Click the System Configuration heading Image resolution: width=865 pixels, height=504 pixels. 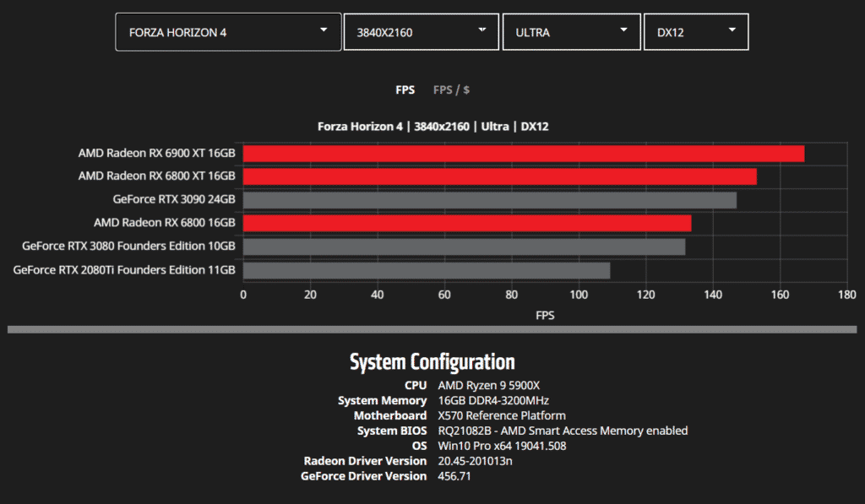(x=432, y=362)
